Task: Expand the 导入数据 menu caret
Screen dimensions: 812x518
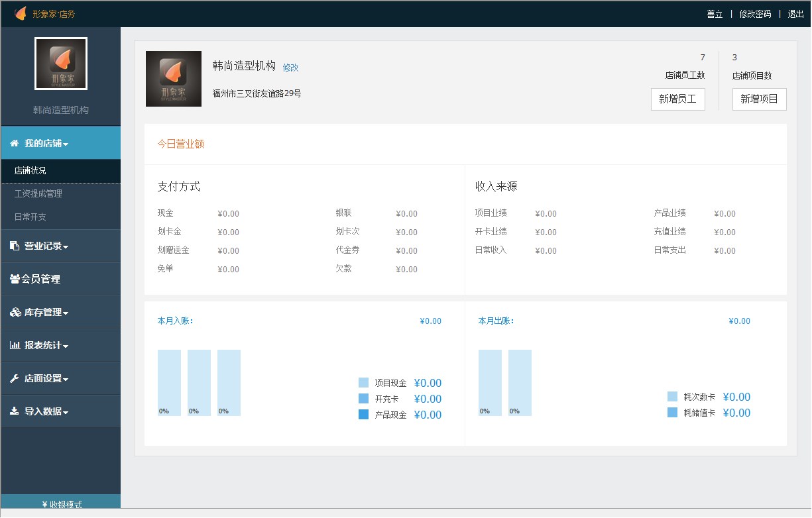Action: pyautogui.click(x=66, y=413)
